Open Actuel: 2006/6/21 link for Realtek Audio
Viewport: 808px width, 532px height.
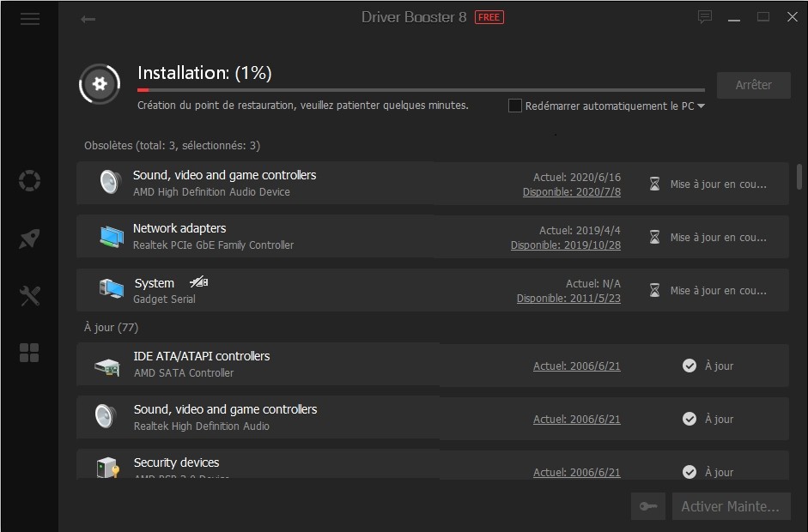[x=577, y=420]
